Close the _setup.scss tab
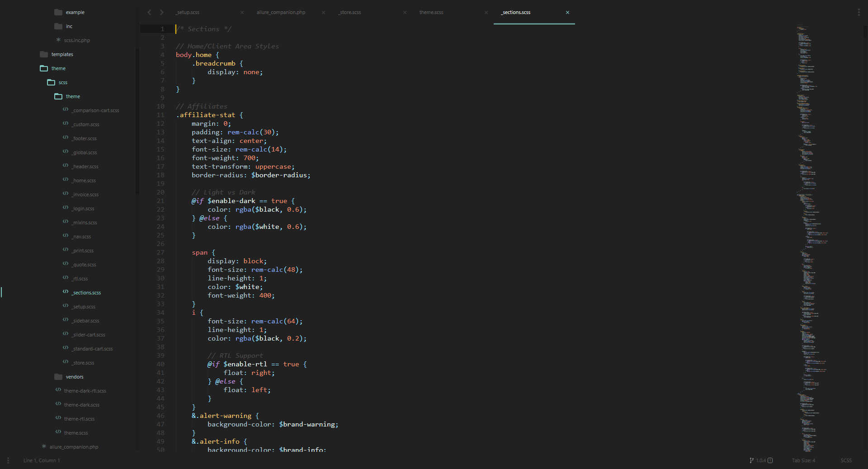This screenshot has width=868, height=469. click(x=242, y=12)
